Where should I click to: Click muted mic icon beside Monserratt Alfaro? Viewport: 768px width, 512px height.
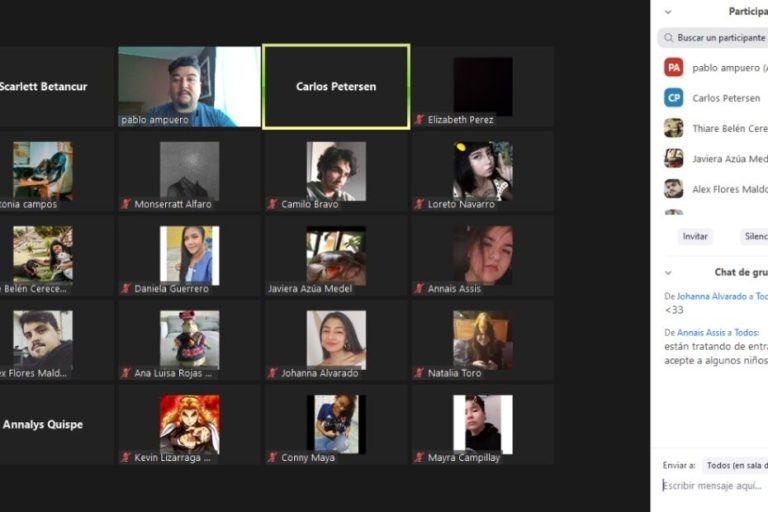(x=126, y=204)
